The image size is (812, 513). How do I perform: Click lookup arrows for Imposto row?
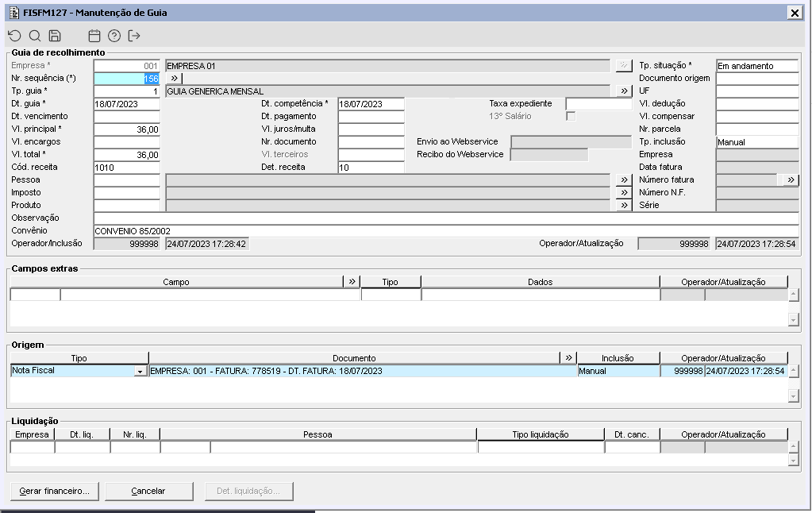(624, 192)
